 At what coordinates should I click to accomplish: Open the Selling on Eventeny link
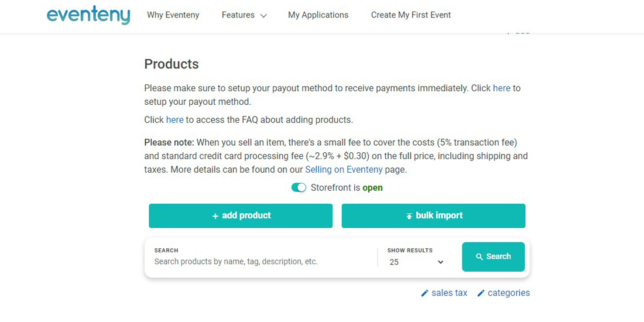[x=344, y=169]
